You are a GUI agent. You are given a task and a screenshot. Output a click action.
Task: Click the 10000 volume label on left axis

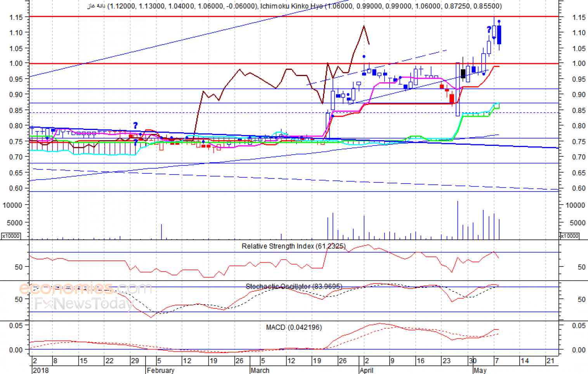tap(12, 205)
